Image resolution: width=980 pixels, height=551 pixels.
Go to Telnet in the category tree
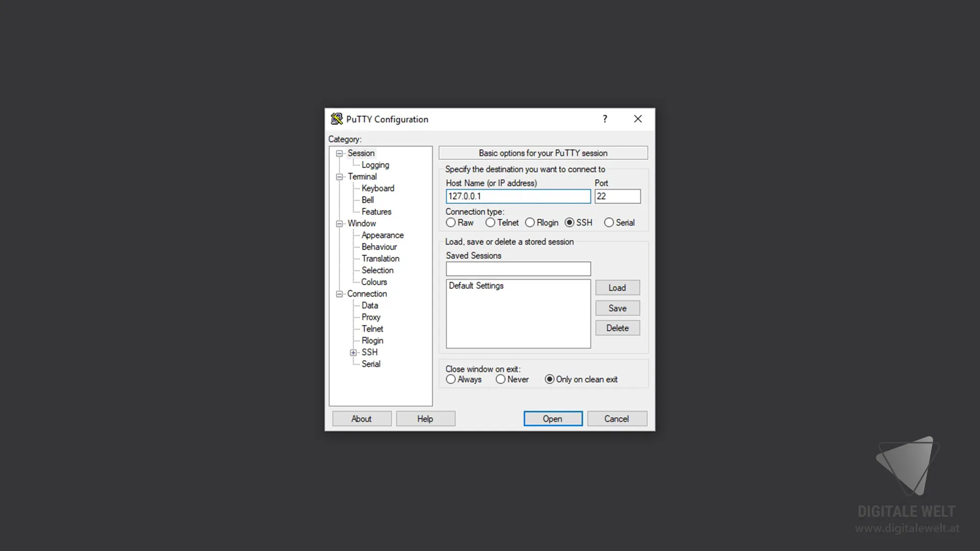(372, 329)
